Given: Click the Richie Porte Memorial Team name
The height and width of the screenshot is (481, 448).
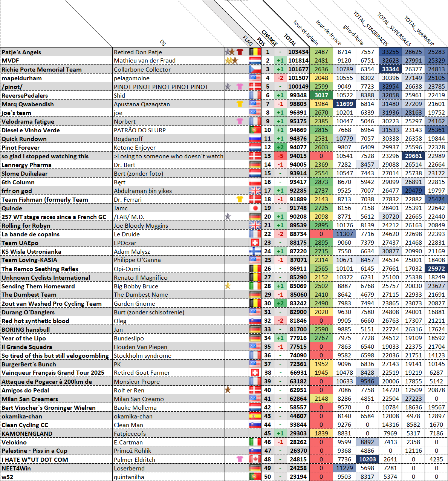Looking at the screenshot, I should click(x=41, y=69).
